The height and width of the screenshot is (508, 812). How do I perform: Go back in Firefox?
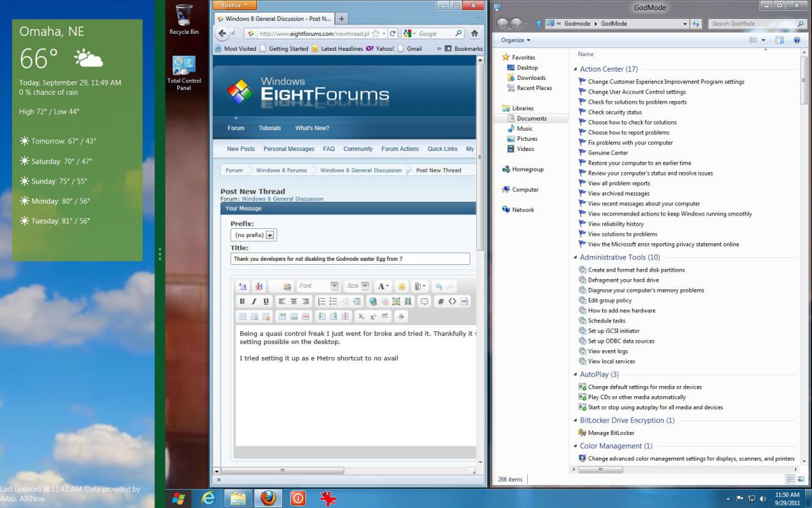[x=222, y=33]
